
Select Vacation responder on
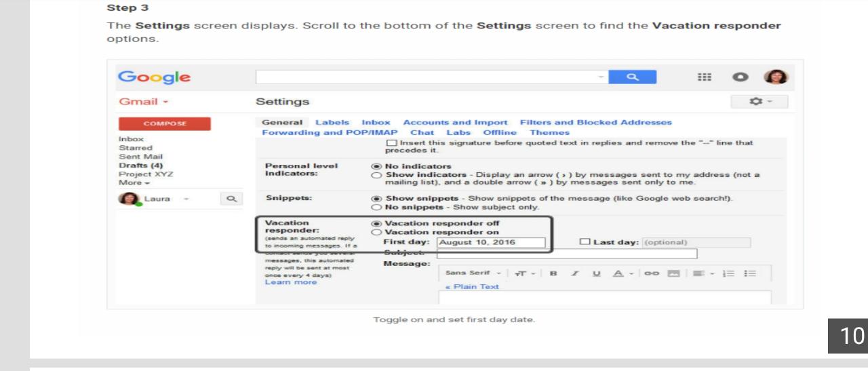[x=377, y=232]
